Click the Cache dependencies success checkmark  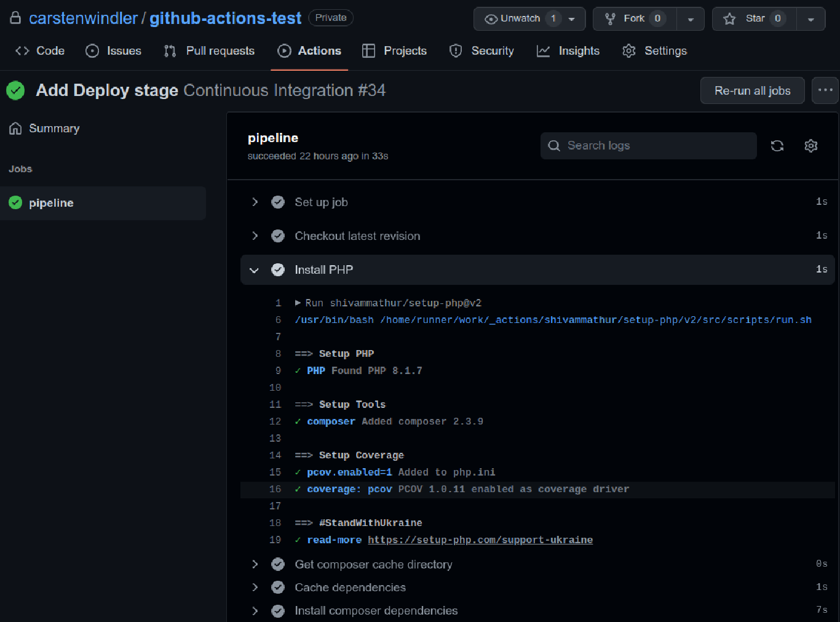pos(278,588)
